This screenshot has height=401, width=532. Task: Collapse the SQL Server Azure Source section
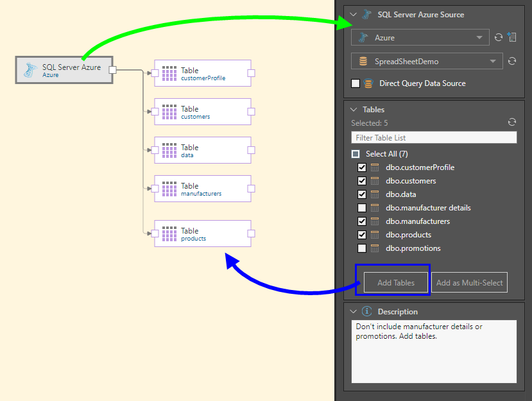[353, 14]
